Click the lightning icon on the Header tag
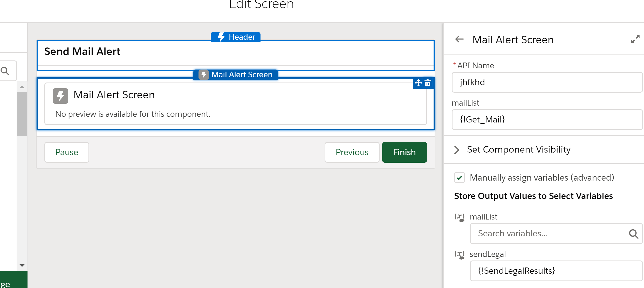 (221, 37)
